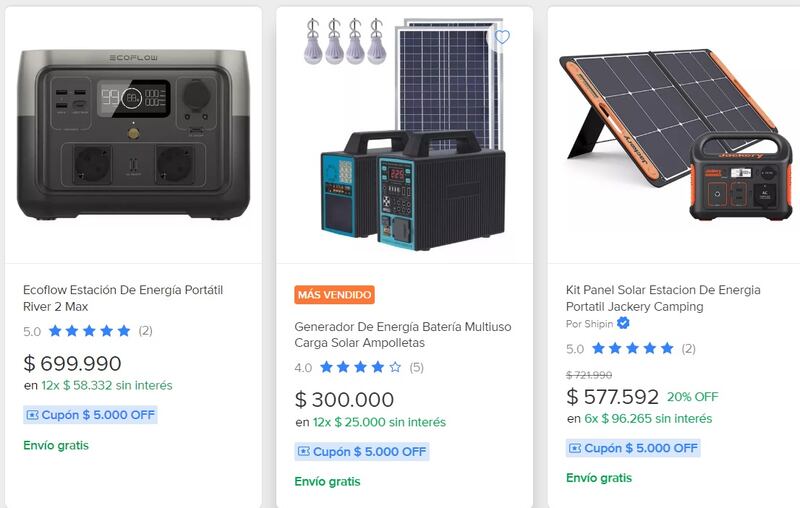Click the coupon ticket icon on Ecoflow card
The width and height of the screenshot is (800, 508).
point(32,415)
